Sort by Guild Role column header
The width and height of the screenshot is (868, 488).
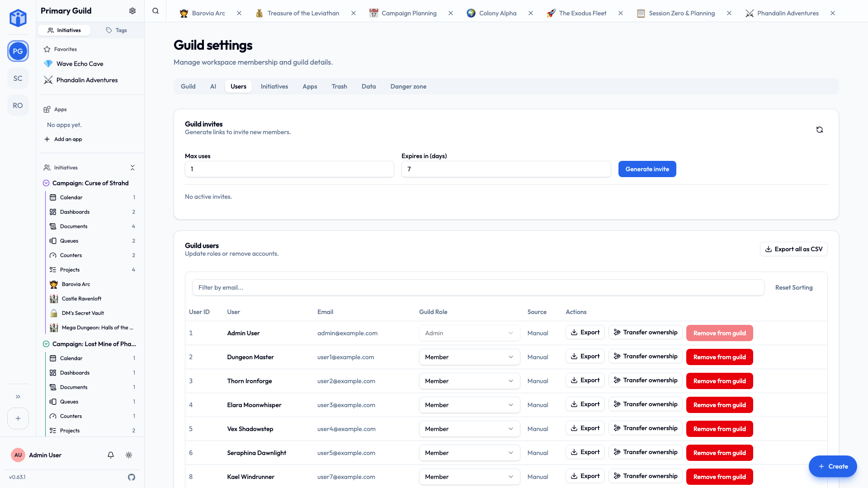click(x=433, y=312)
